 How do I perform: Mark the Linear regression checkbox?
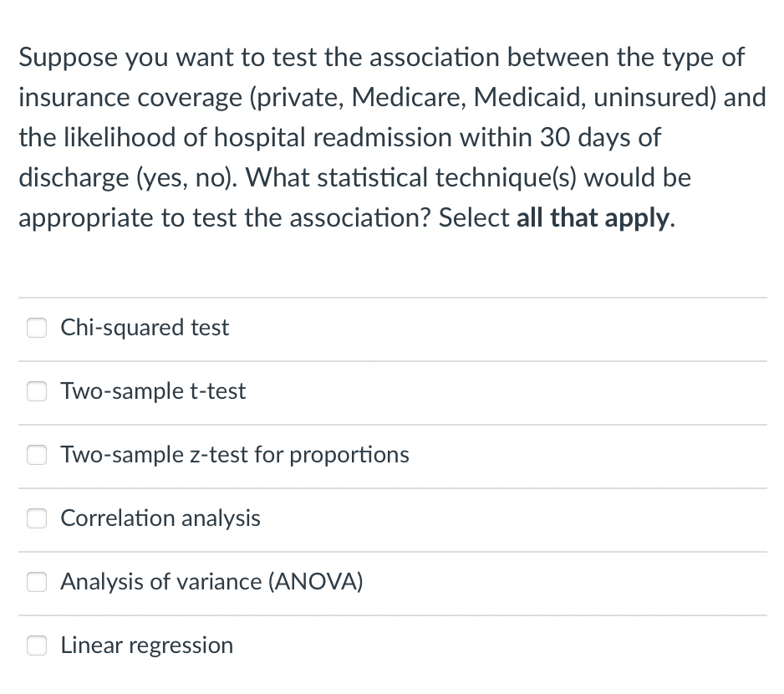(x=37, y=646)
